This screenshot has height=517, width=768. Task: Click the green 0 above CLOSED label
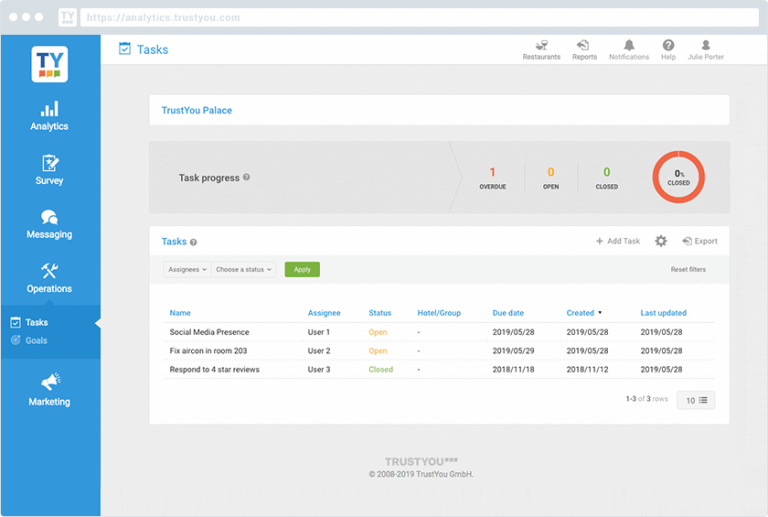(x=606, y=172)
